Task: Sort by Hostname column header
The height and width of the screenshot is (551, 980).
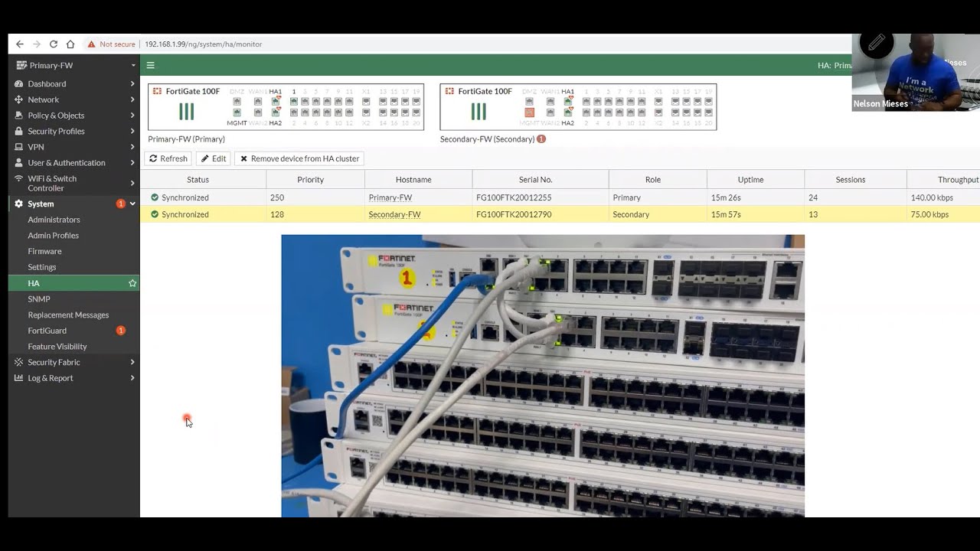Action: [419, 179]
